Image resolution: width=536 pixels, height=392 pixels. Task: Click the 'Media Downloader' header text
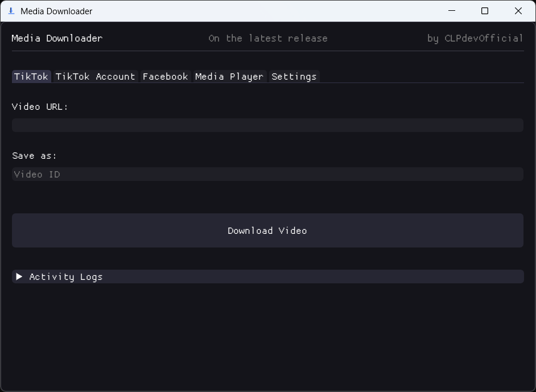tap(57, 38)
